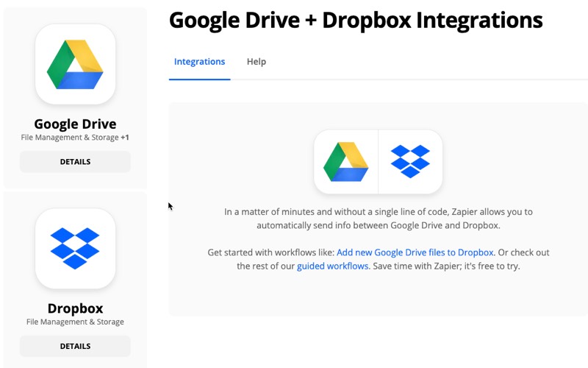Image resolution: width=588 pixels, height=368 pixels.
Task: Click the 'Dropbox' name heading in the sidebar
Action: pos(75,308)
